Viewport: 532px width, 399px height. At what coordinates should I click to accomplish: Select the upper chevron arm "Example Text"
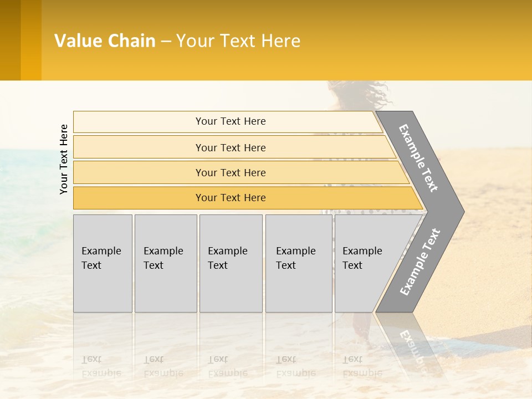click(x=420, y=157)
